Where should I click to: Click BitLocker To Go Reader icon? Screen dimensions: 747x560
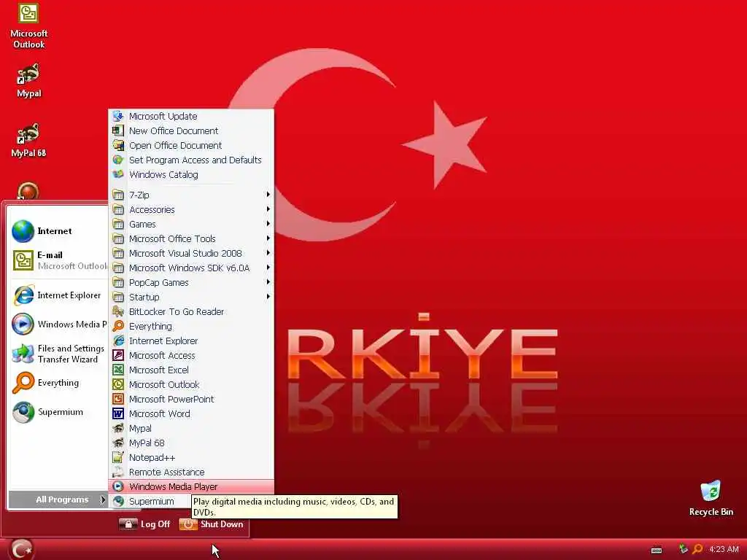[x=118, y=311]
